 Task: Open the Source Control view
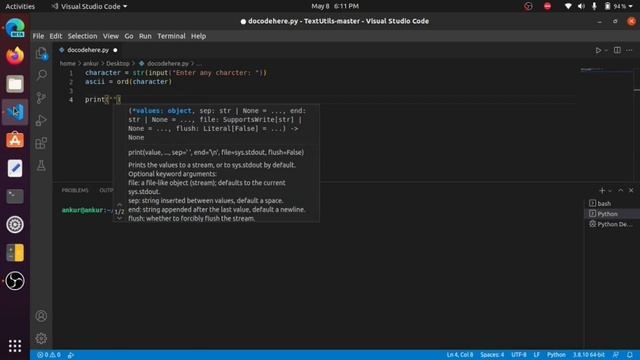coord(41,98)
